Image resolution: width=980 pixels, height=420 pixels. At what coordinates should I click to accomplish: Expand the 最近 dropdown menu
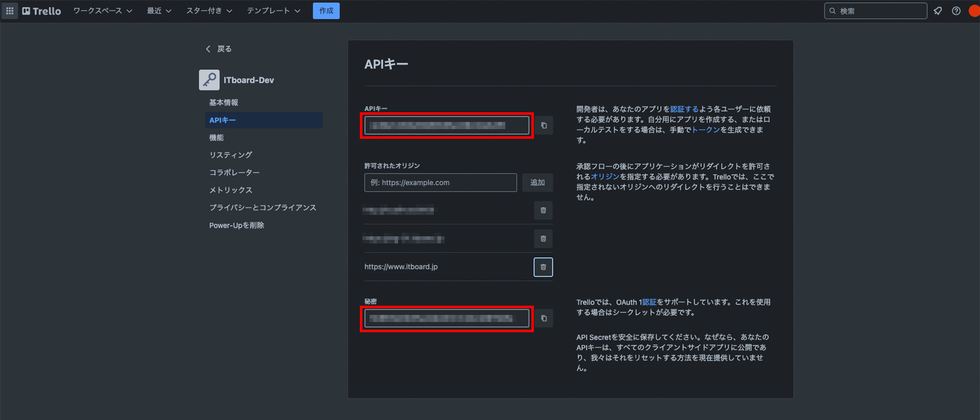click(x=159, y=11)
